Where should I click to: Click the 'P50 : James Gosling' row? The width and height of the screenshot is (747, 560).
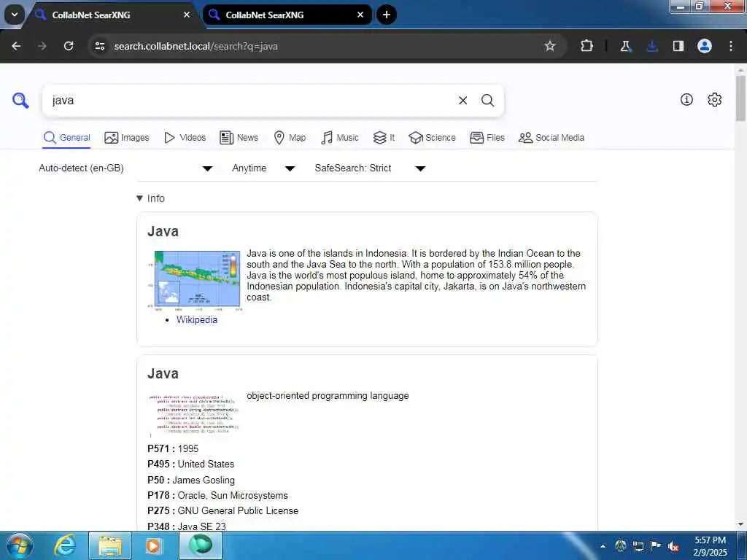191,480
